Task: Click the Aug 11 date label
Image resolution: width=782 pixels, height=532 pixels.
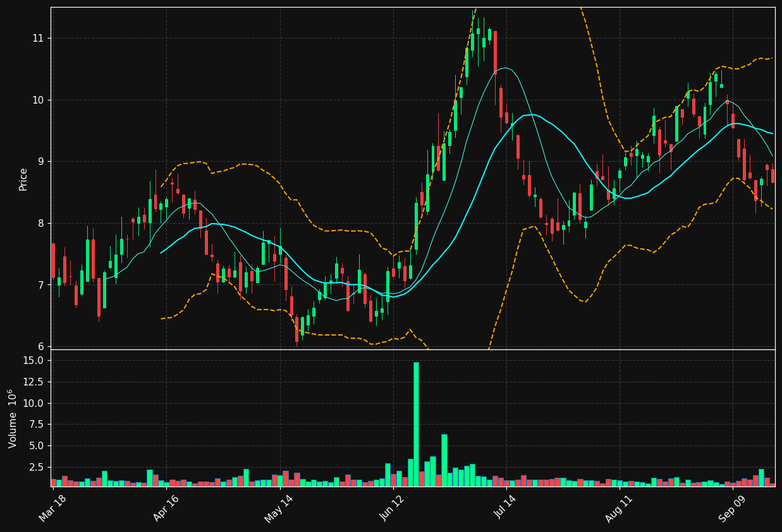Action: coord(618,509)
